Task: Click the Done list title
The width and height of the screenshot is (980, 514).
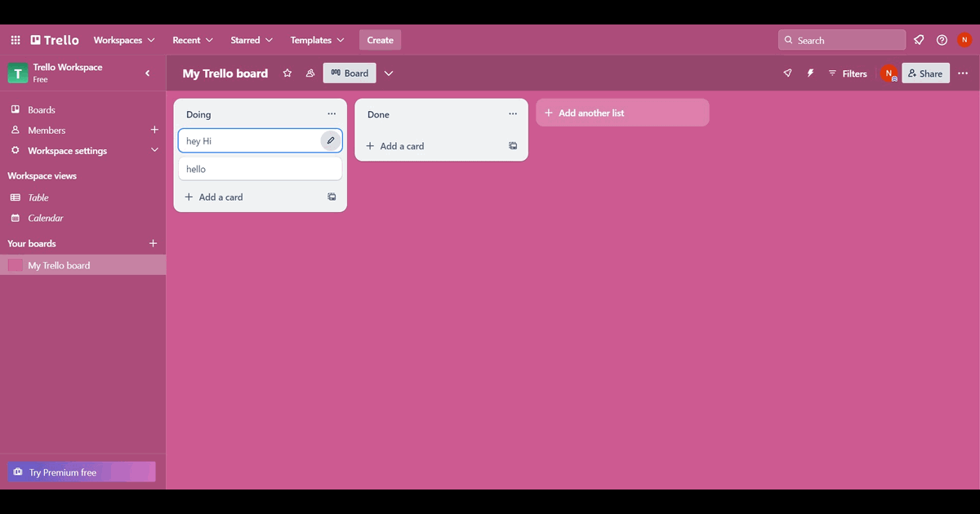Action: click(378, 115)
